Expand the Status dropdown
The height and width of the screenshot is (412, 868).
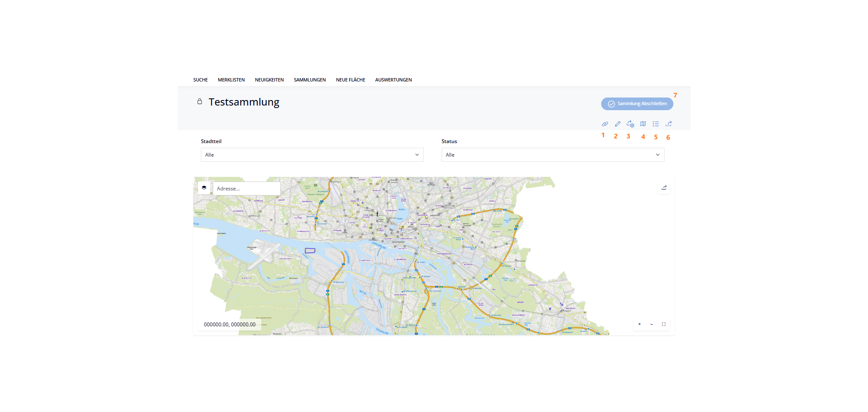tap(553, 155)
